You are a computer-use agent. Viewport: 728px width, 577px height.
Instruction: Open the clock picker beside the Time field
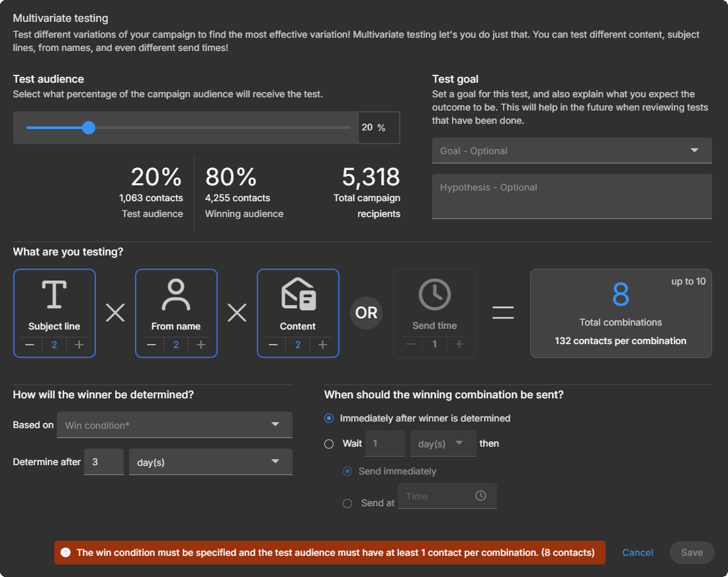click(x=480, y=496)
